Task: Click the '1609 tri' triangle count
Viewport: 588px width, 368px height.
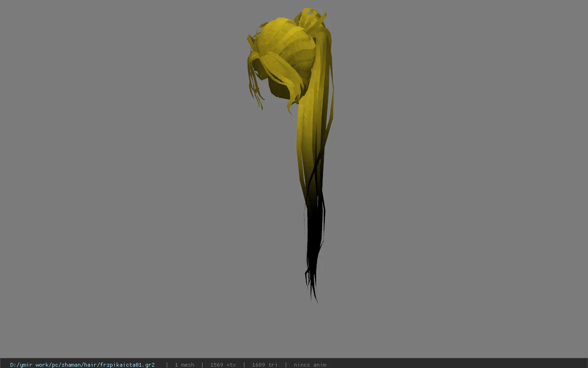Action: pyautogui.click(x=265, y=365)
